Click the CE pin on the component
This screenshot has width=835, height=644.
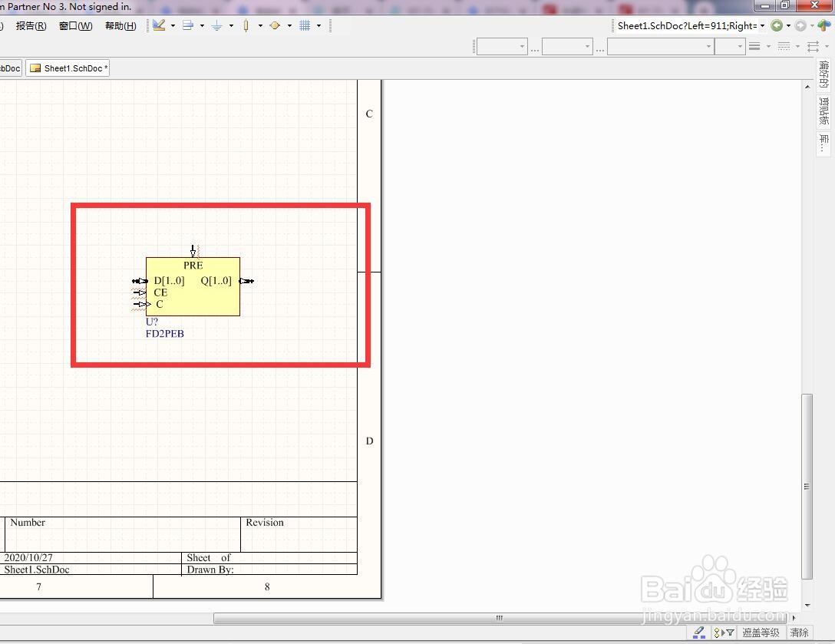point(140,292)
